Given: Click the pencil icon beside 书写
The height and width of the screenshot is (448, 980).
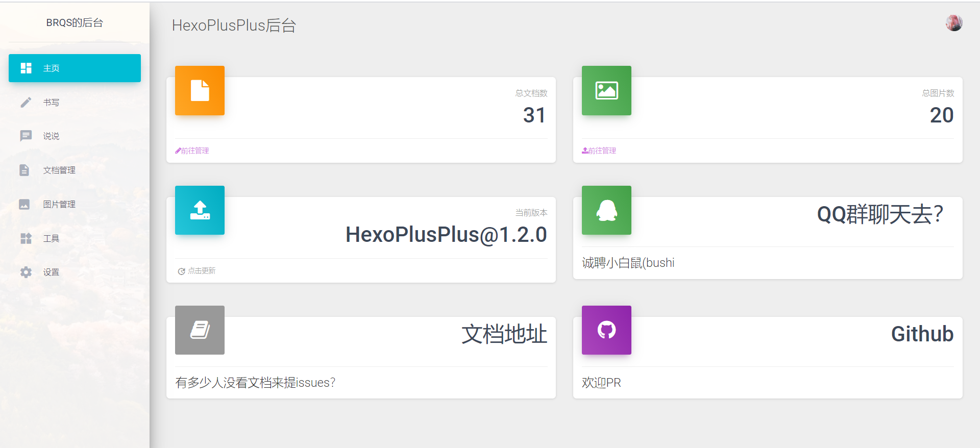Looking at the screenshot, I should click(x=26, y=102).
